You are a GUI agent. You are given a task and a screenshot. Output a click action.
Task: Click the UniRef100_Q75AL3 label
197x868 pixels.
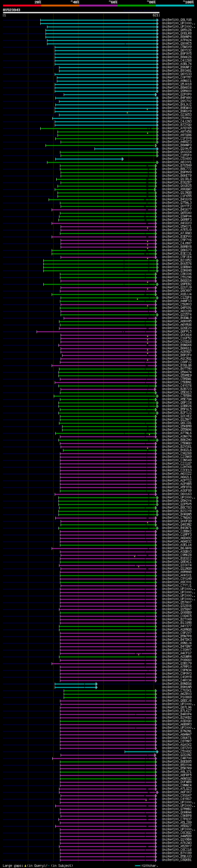(176, 203)
